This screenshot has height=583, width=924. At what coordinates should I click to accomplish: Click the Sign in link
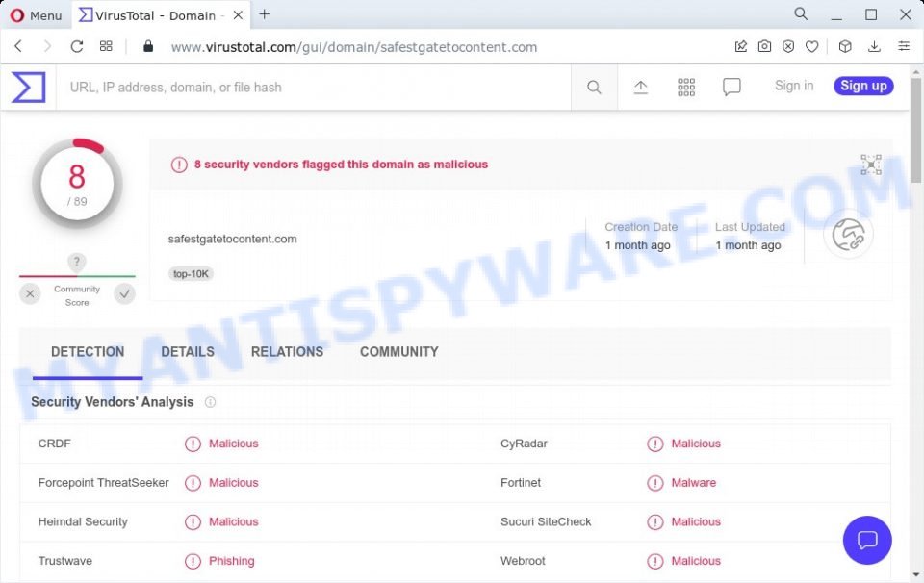(x=794, y=86)
